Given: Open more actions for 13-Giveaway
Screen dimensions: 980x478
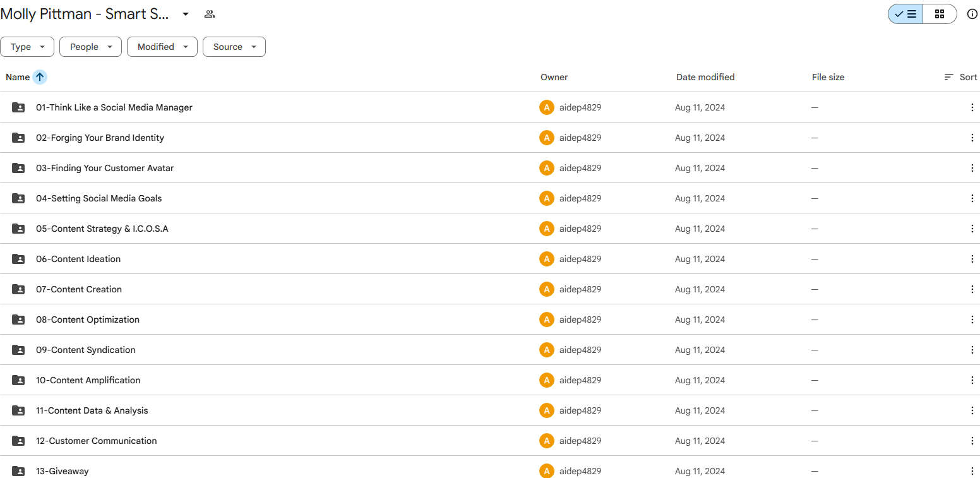Looking at the screenshot, I should tap(972, 471).
